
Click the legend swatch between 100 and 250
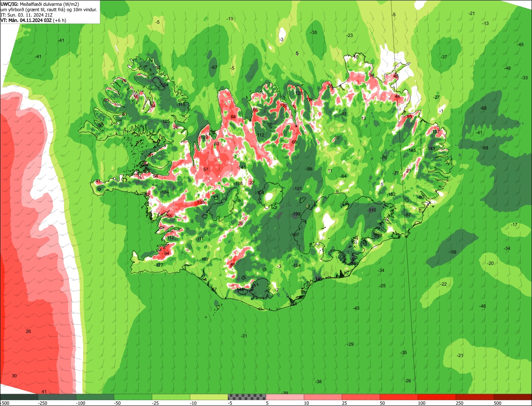point(437,397)
